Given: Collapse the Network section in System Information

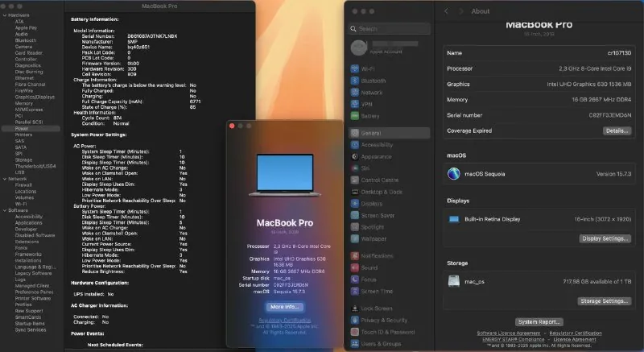Looking at the screenshot, I should [x=5, y=179].
